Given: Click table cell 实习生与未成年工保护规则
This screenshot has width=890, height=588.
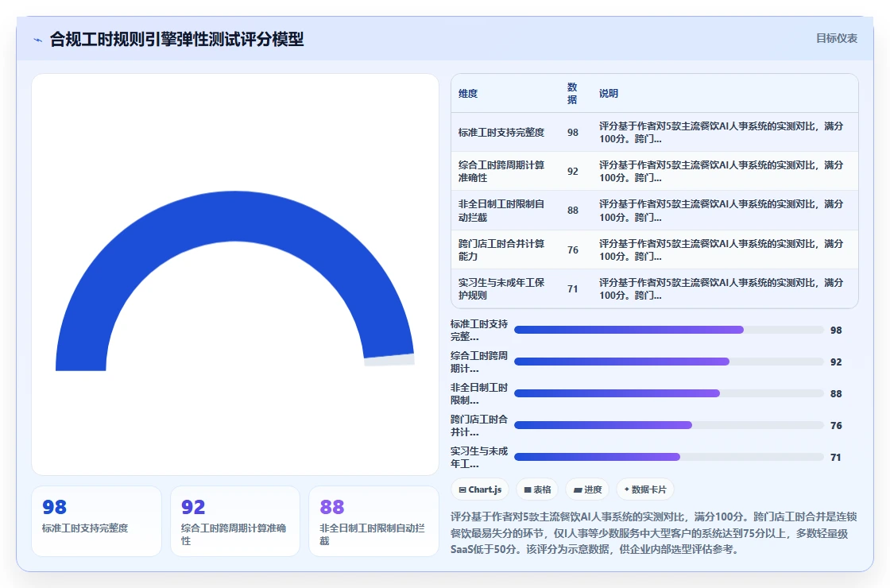Looking at the screenshot, I should pyautogui.click(x=501, y=289).
